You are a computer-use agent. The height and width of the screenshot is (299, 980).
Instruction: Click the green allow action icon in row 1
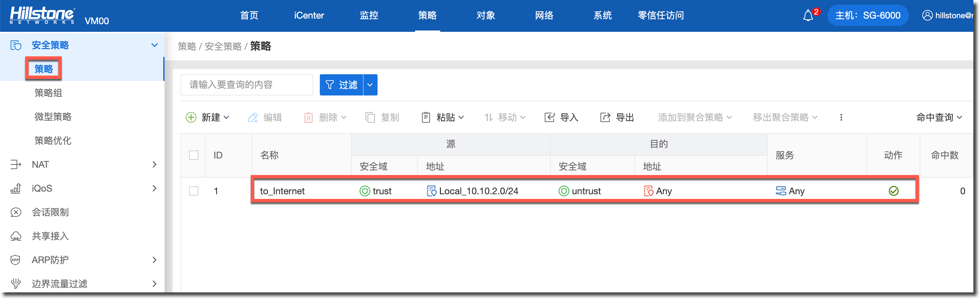[x=893, y=191]
